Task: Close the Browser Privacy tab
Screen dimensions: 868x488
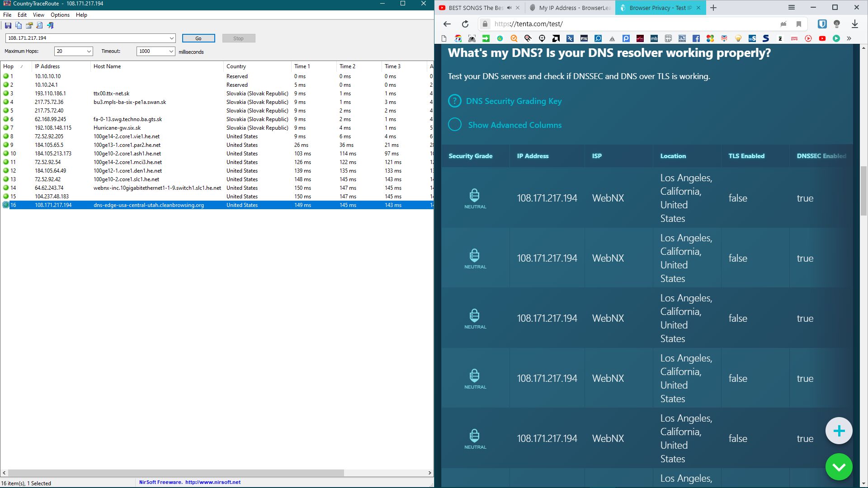Action: [x=698, y=8]
